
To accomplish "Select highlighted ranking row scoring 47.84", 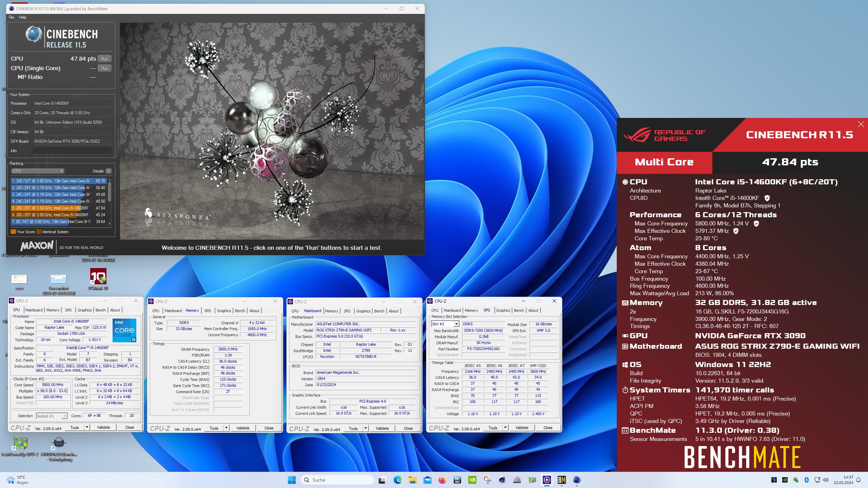I will point(59,208).
